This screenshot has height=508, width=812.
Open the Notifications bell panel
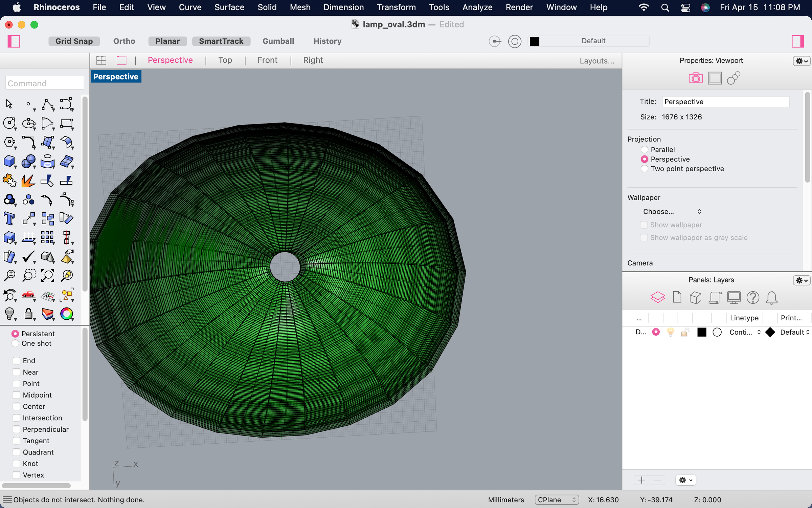click(772, 297)
